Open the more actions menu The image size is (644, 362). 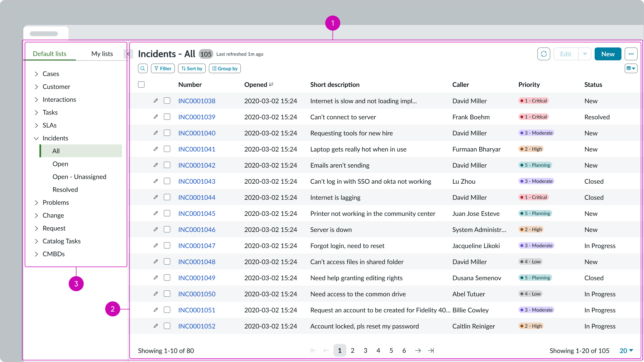point(631,54)
